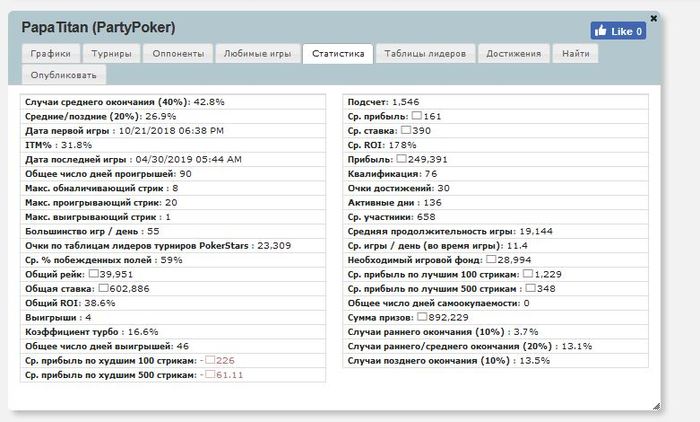Select the Общий ROI: 38.6% row
The image size is (700, 422).
[x=173, y=303]
